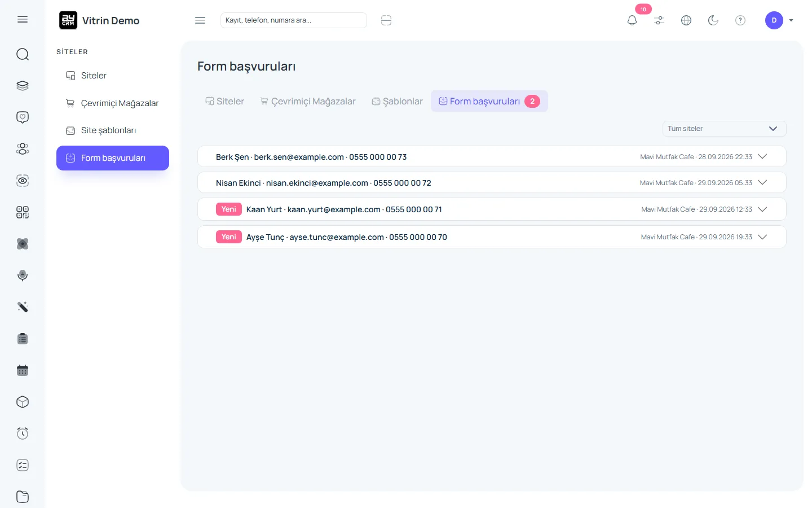Select Form başvuruları in the sidebar
The width and height of the screenshot is (812, 508).
pyautogui.click(x=113, y=158)
